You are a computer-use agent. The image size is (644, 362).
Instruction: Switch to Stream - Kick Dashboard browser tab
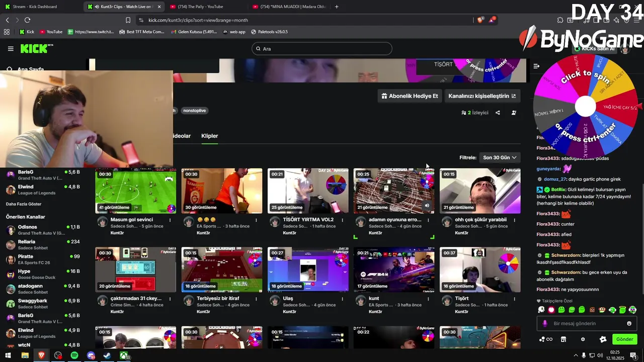[40, 7]
